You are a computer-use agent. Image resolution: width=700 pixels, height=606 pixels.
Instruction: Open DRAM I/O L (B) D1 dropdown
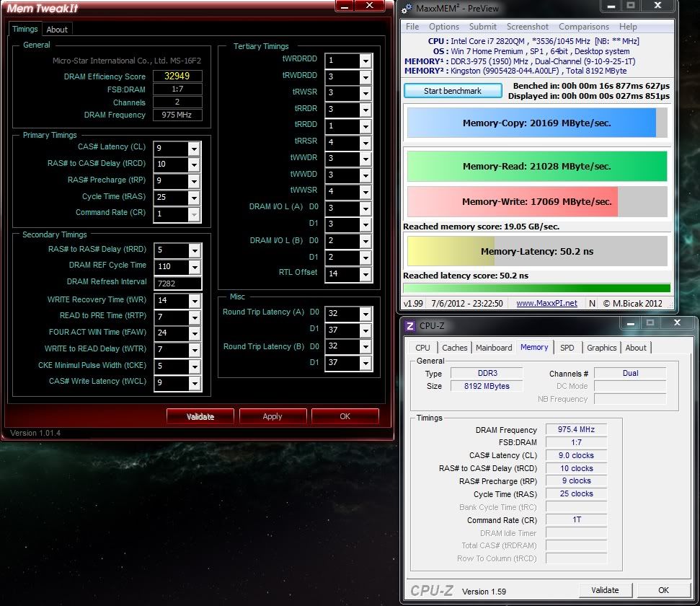pyautogui.click(x=365, y=258)
